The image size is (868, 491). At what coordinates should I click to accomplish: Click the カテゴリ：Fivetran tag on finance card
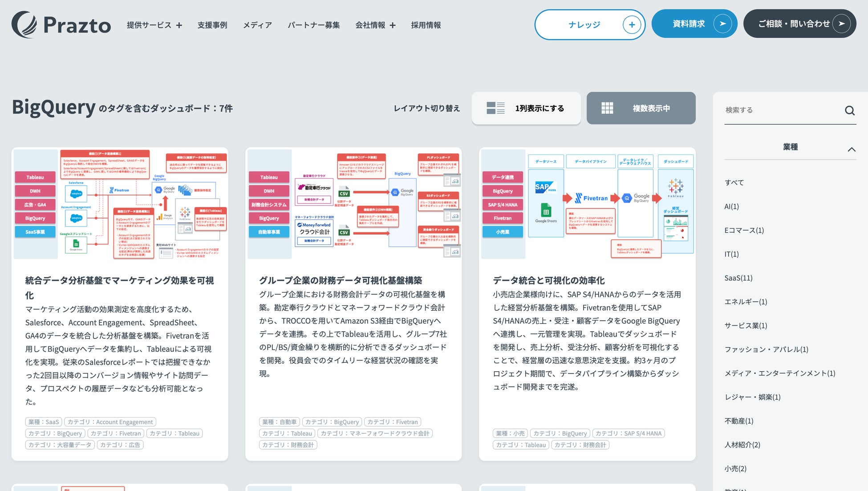tap(392, 422)
